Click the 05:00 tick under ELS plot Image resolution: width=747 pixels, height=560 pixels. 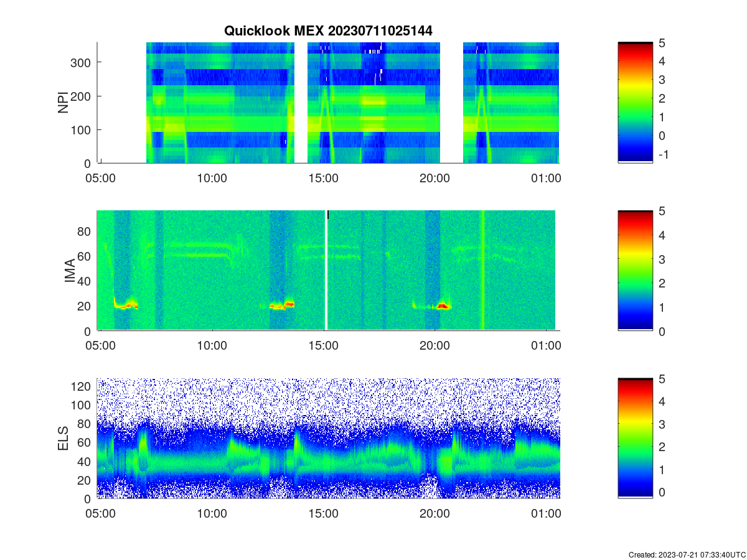point(100,514)
